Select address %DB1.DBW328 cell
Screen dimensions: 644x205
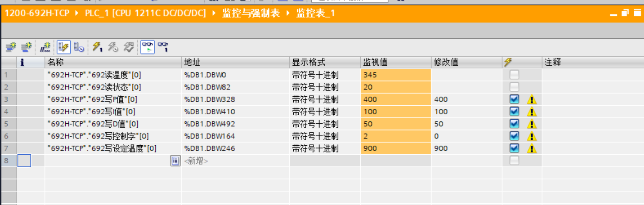coord(235,100)
